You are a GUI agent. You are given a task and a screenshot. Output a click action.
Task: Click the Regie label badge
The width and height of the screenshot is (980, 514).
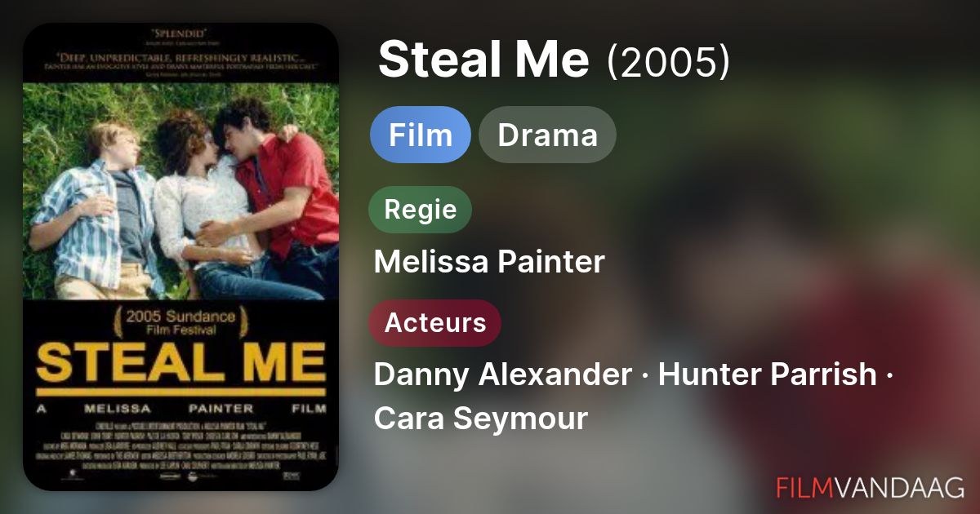(x=421, y=210)
